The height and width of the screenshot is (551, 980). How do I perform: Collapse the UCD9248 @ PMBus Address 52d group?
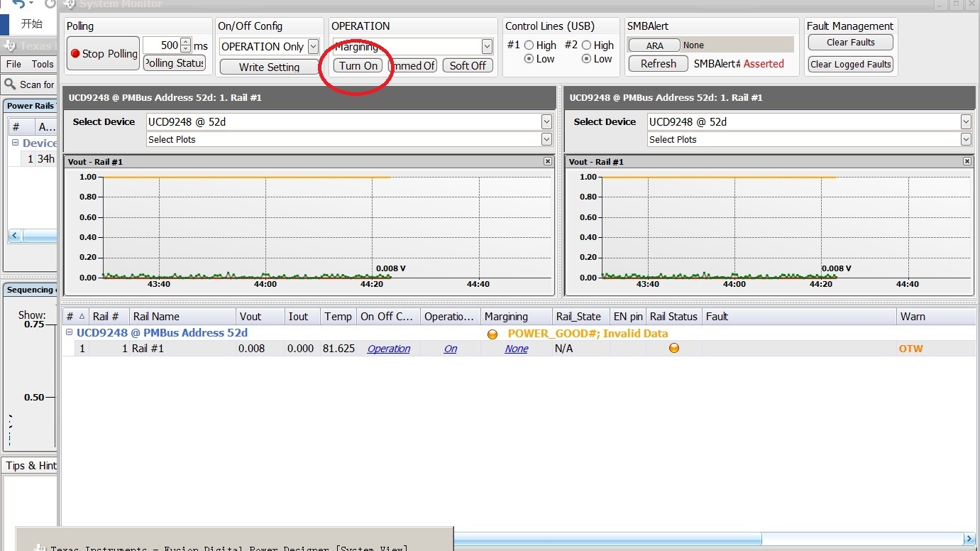[70, 332]
